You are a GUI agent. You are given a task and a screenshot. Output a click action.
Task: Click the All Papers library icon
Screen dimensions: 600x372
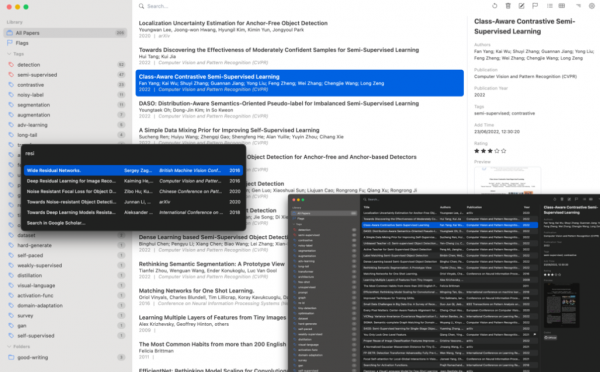pos(10,33)
